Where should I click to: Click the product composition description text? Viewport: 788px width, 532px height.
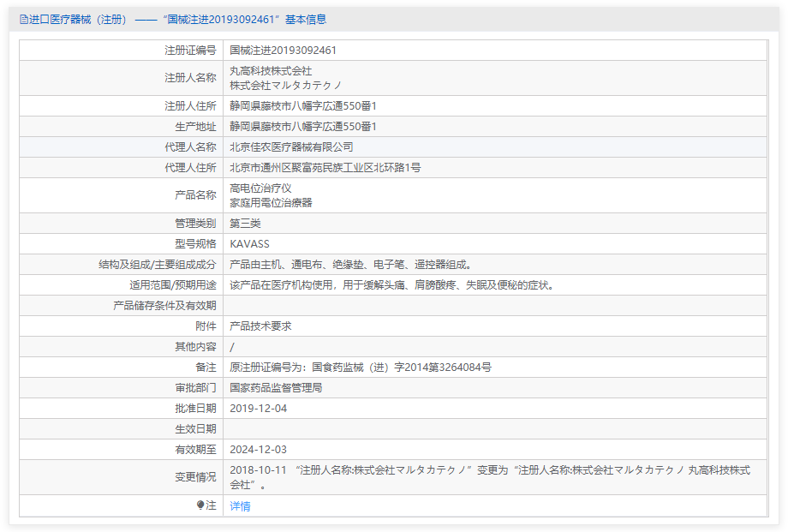[351, 265]
